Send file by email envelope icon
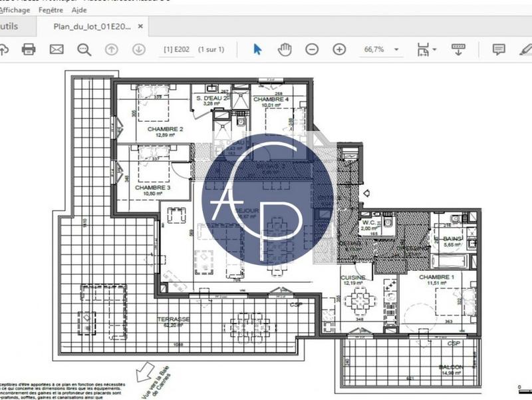Viewport: 532px width, 400px height. pos(56,49)
